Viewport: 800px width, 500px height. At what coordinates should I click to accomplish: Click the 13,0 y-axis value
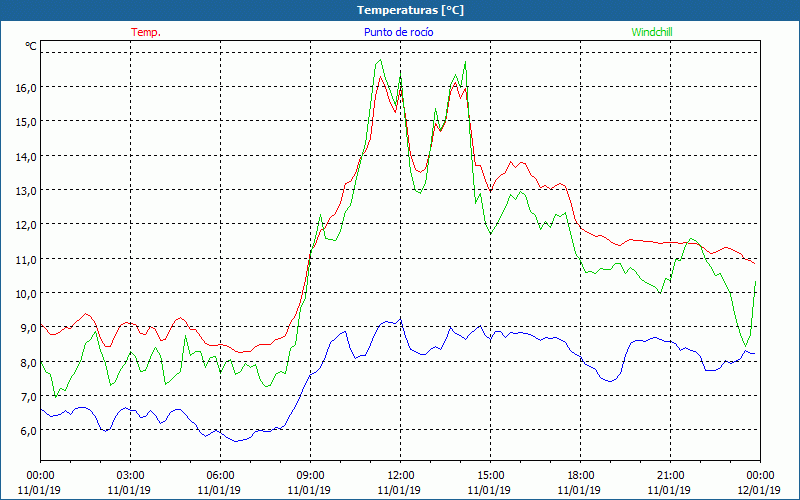(x=27, y=191)
